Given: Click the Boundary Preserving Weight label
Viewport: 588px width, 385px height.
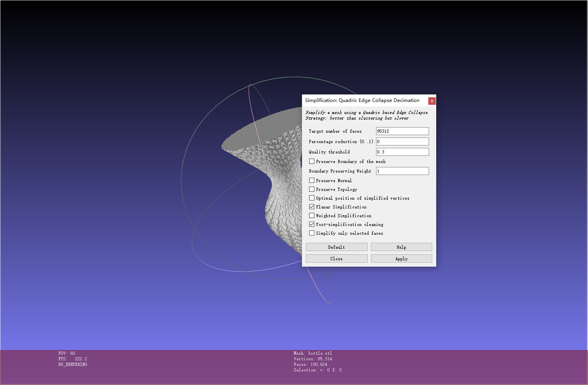Looking at the screenshot, I should pyautogui.click(x=340, y=171).
